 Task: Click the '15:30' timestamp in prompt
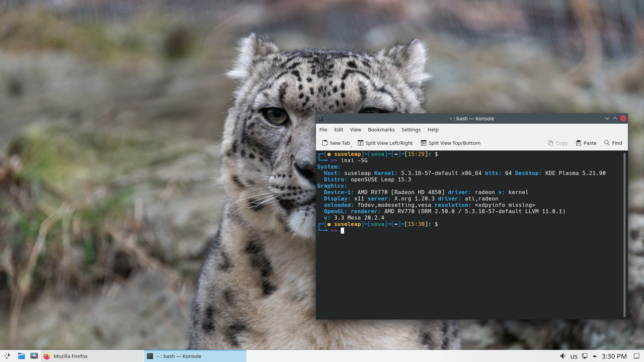416,224
